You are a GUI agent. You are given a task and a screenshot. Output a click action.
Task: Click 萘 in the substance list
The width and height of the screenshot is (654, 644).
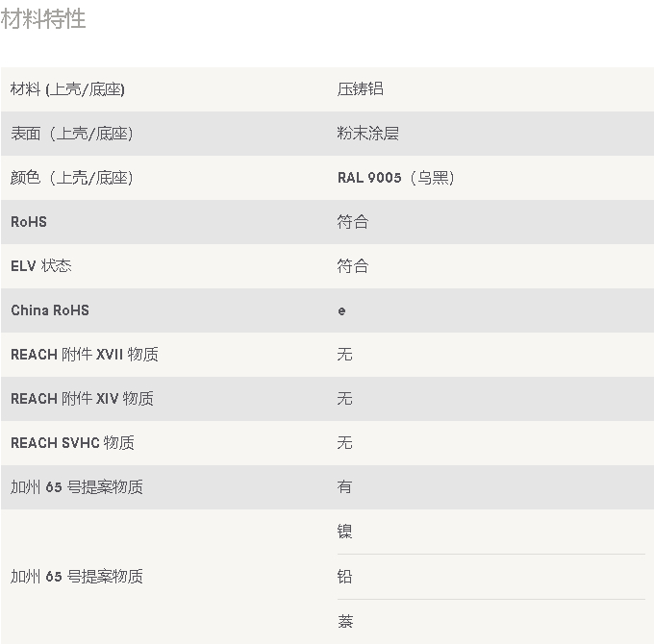[x=344, y=621]
